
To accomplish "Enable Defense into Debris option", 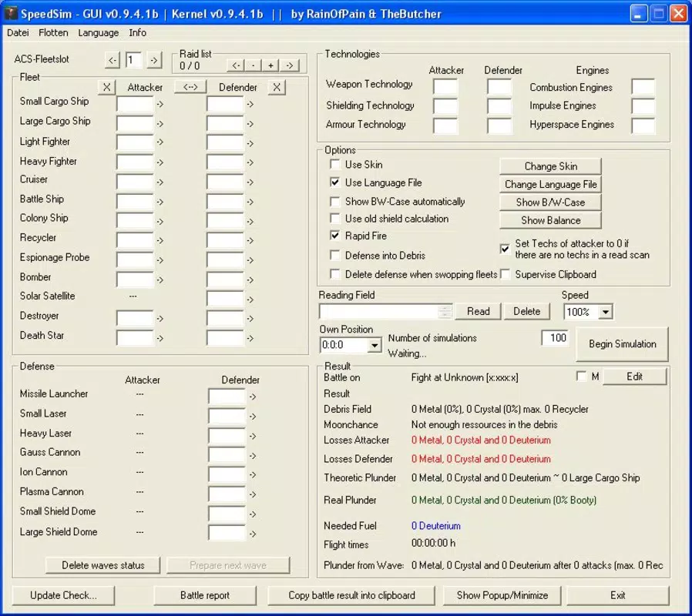I will pyautogui.click(x=335, y=256).
